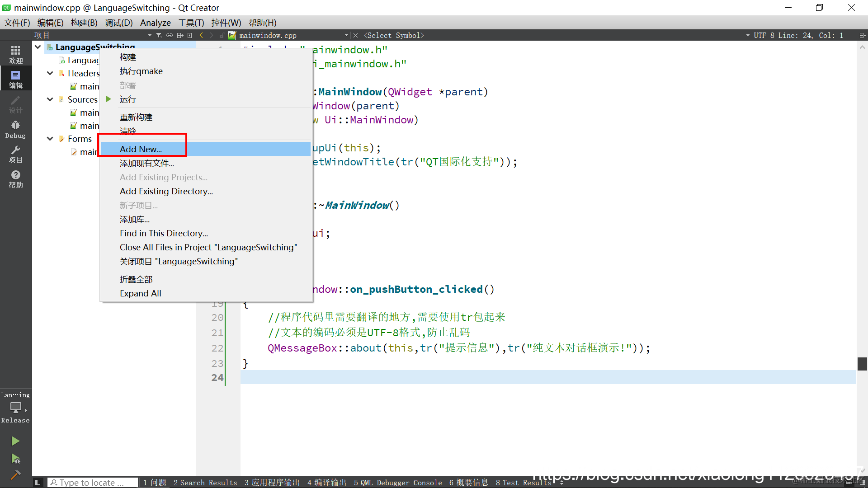The image size is (868, 488).
Task: Select Find in This Directory... entry
Action: (206, 233)
